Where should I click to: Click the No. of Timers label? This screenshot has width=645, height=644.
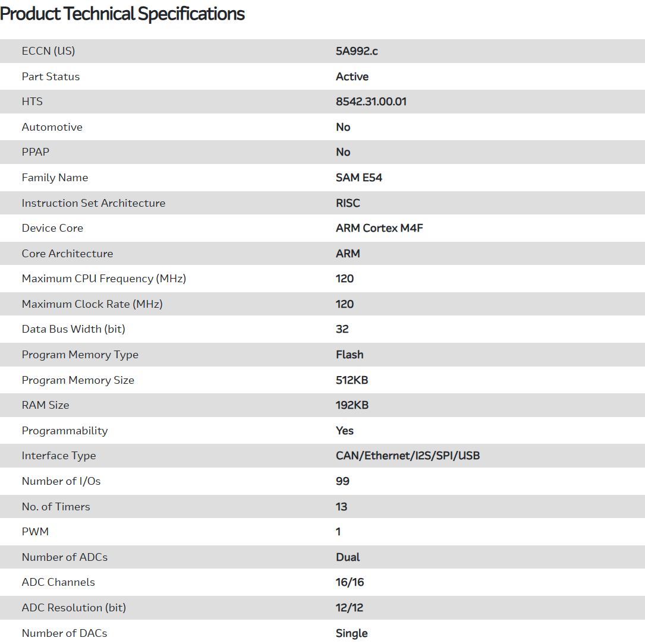click(x=56, y=507)
